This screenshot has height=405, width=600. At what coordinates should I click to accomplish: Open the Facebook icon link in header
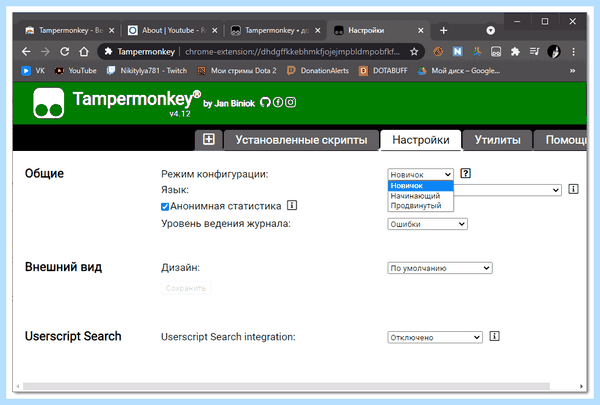pos(278,103)
